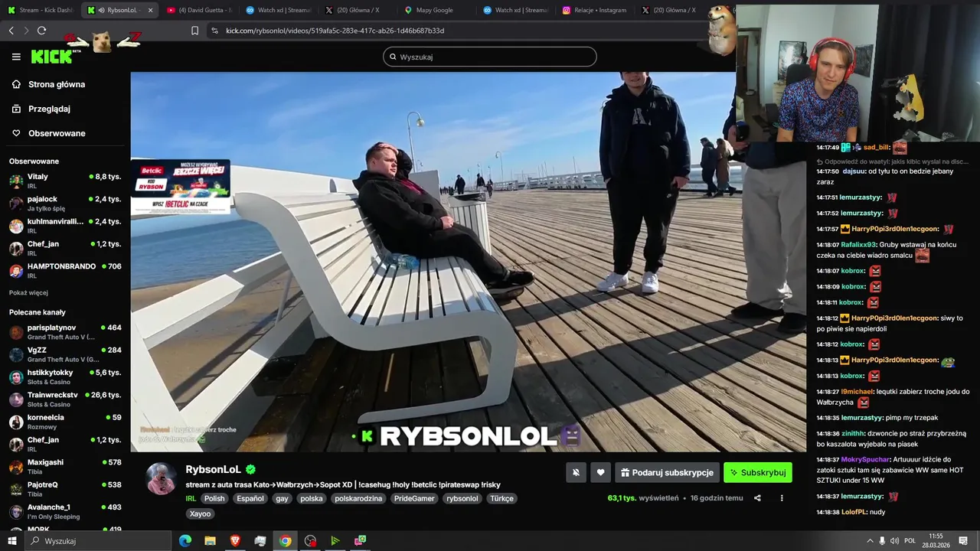
Task: Open recommended channel PajotreQ
Action: (x=64, y=488)
